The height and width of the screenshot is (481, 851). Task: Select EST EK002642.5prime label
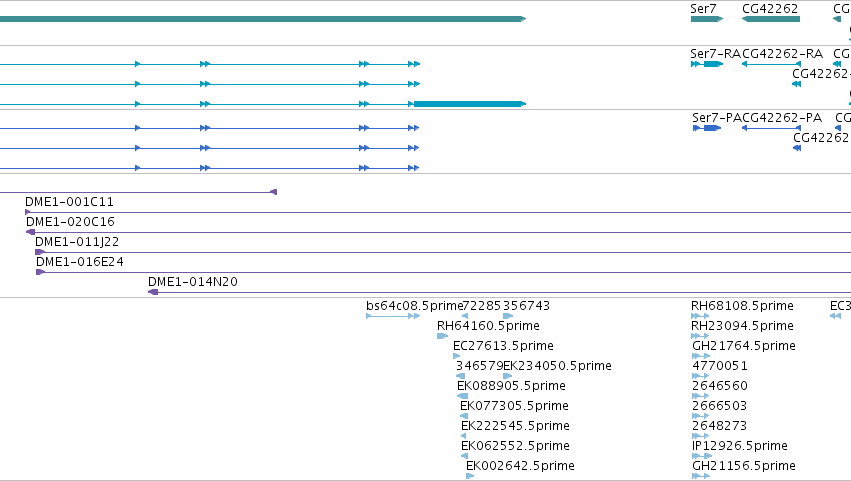click(520, 466)
